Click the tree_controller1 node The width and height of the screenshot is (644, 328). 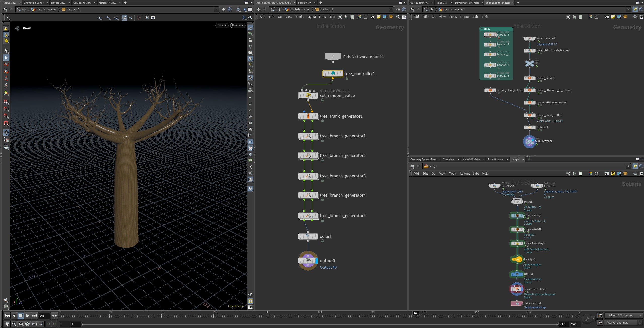333,74
